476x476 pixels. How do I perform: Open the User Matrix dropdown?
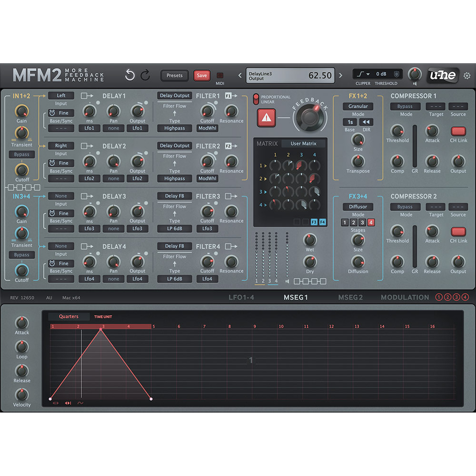pos(303,144)
